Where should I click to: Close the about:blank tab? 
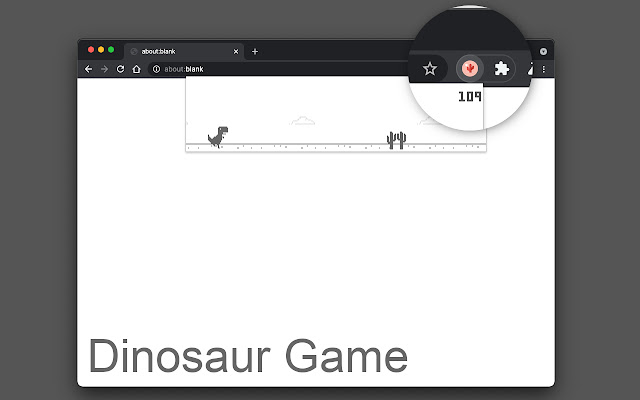pyautogui.click(x=236, y=51)
